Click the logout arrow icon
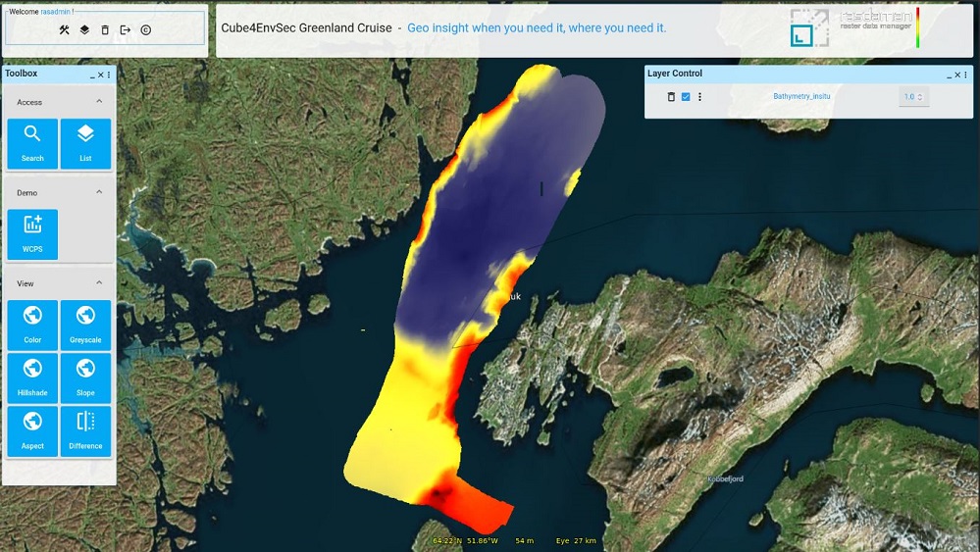The height and width of the screenshot is (552, 980). coord(125,30)
